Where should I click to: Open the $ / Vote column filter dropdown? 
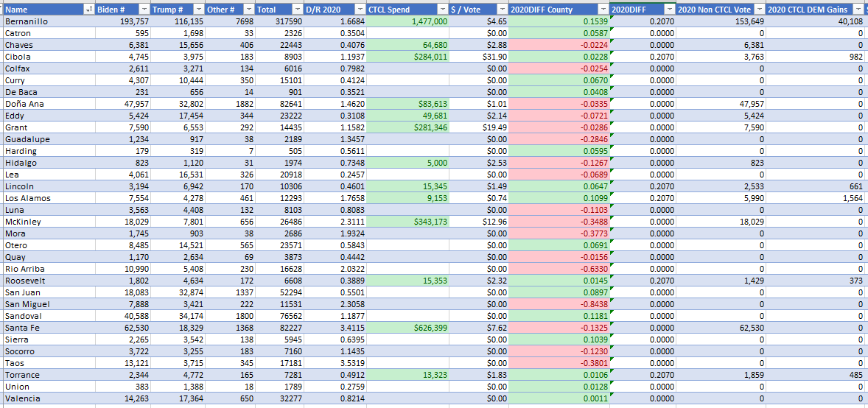pos(502,10)
